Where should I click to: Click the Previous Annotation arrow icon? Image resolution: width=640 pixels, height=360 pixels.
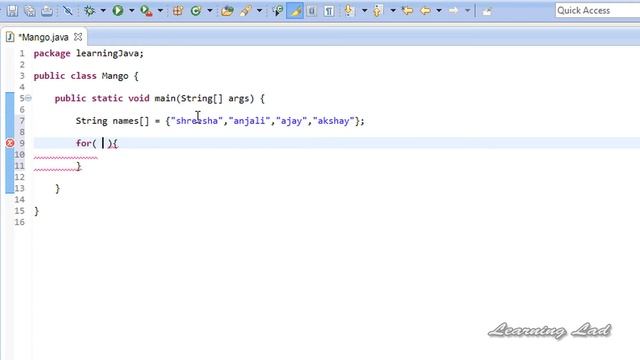[378, 11]
